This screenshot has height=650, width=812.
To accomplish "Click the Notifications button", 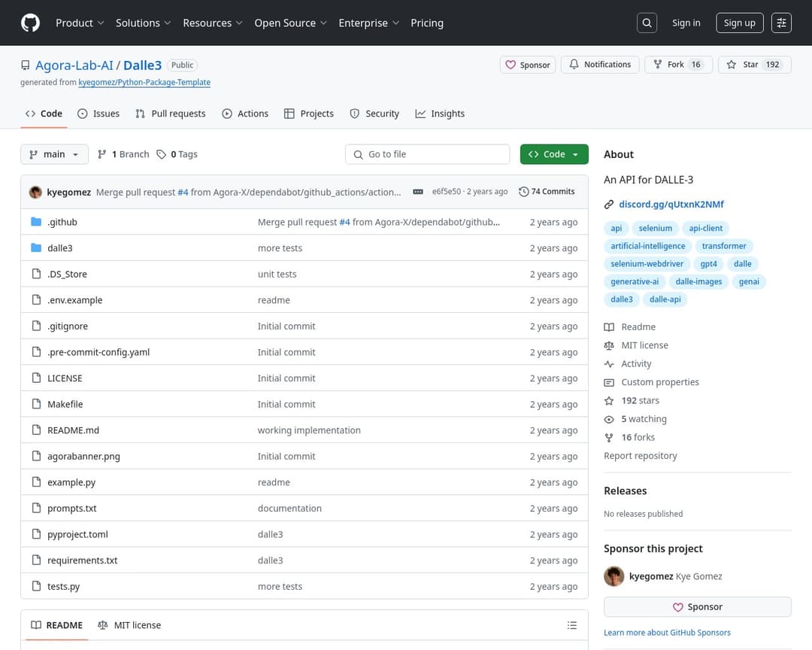I will [x=600, y=65].
